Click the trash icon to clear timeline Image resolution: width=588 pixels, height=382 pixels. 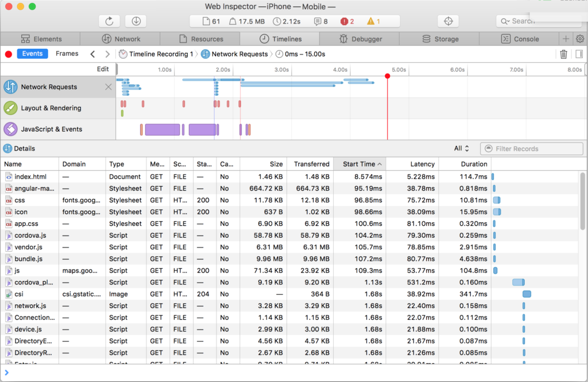point(563,54)
